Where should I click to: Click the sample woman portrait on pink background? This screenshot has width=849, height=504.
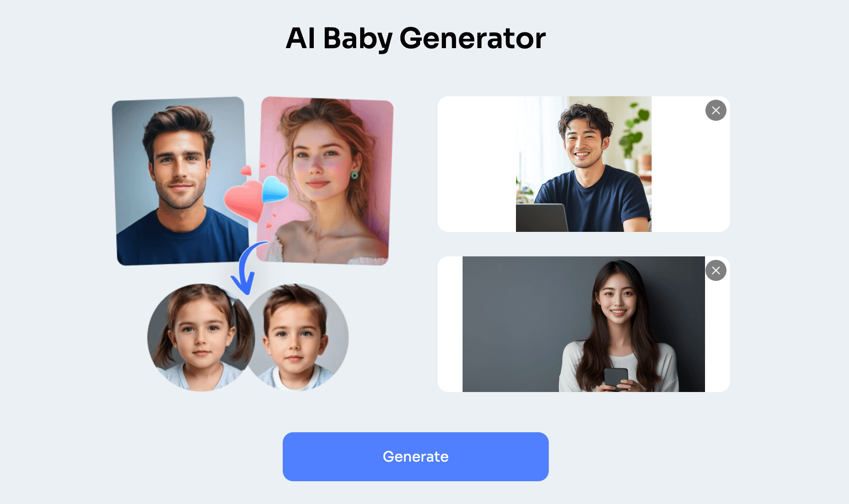tap(325, 181)
